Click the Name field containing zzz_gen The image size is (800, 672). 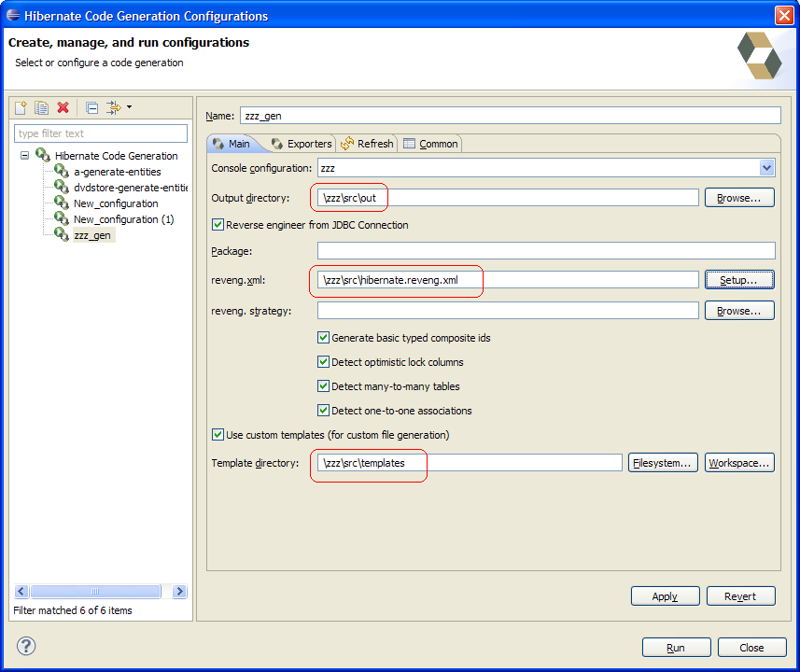[511, 116]
